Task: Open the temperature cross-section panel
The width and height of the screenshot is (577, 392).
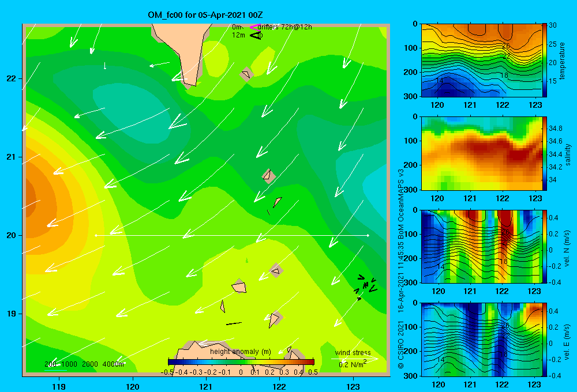Action: click(x=481, y=61)
